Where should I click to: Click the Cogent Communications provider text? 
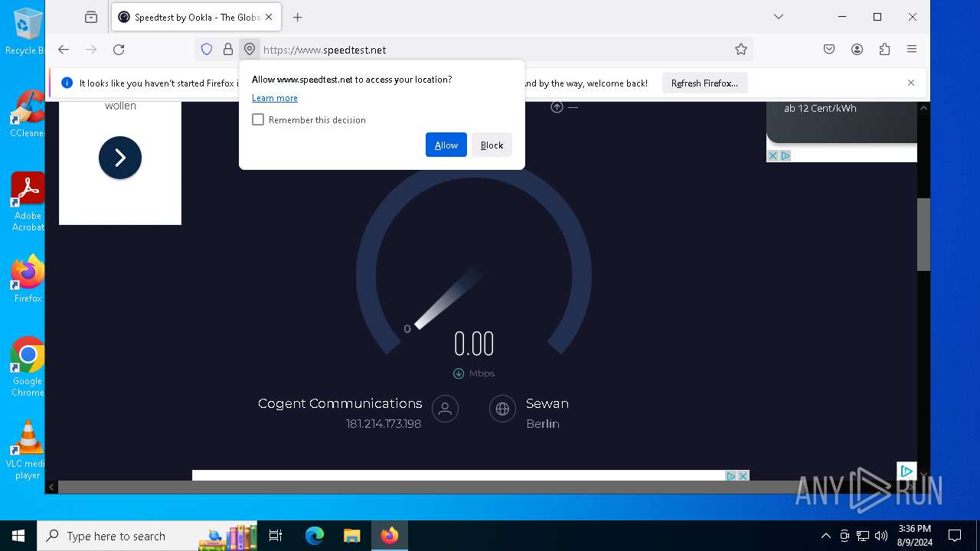click(340, 403)
